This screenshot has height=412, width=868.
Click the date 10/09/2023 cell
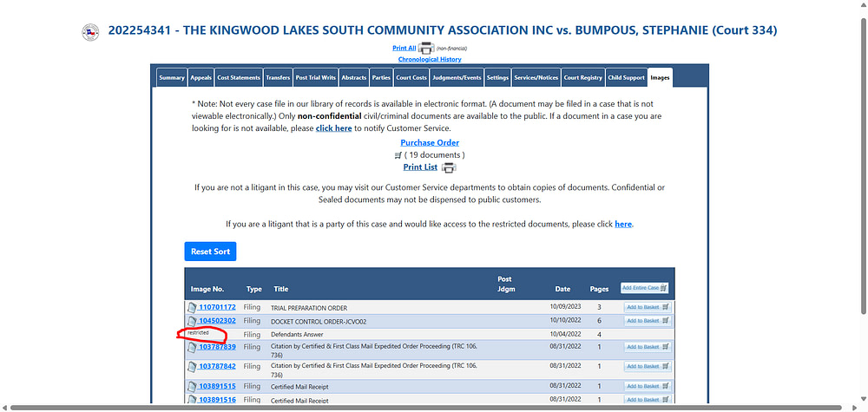[x=565, y=307]
